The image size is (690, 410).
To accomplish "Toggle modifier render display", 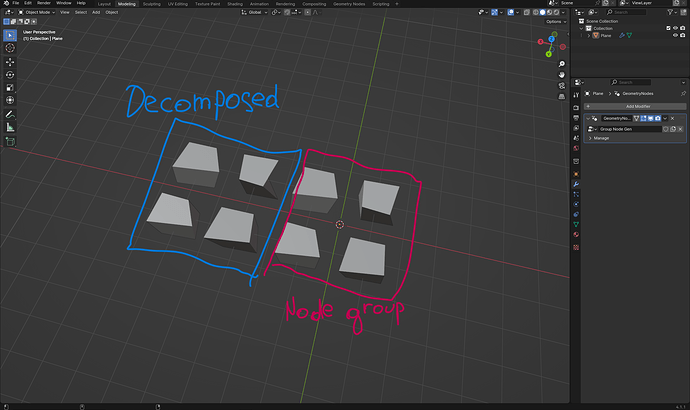I will pyautogui.click(x=657, y=118).
